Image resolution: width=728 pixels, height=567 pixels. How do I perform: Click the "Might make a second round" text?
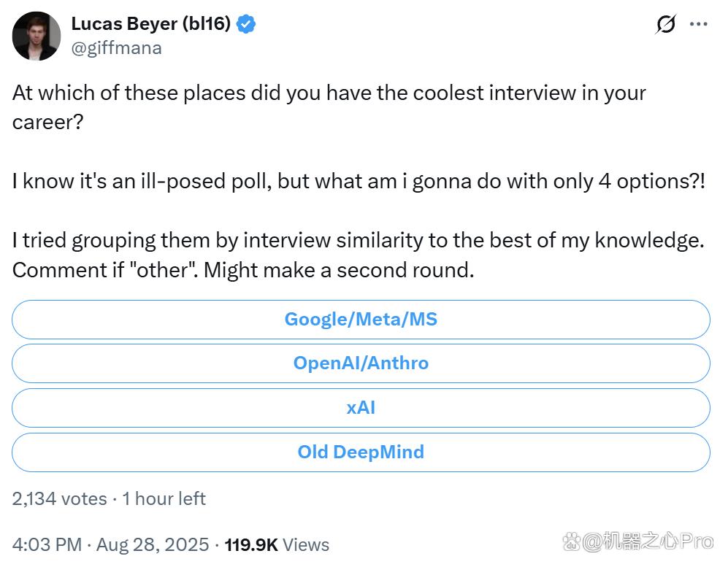coord(339,270)
